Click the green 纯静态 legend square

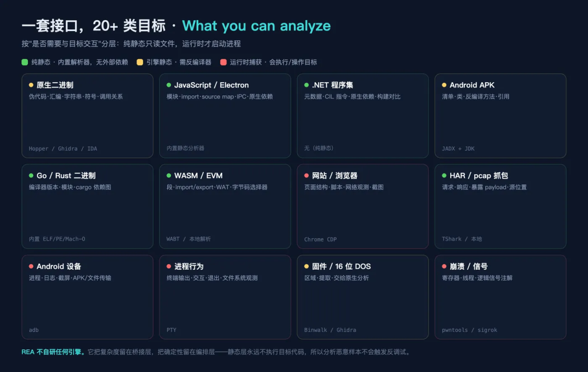[x=24, y=62]
